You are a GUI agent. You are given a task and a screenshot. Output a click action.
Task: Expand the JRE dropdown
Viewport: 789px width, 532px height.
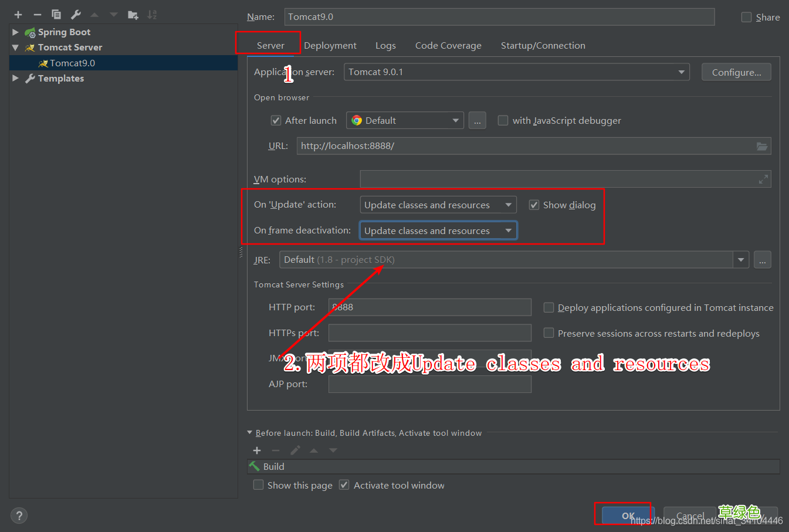tap(740, 259)
